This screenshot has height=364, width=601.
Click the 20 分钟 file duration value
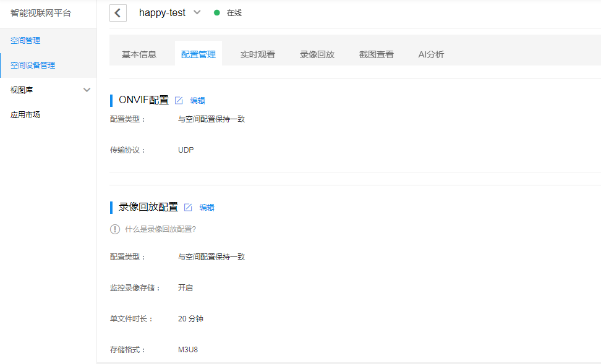click(190, 319)
